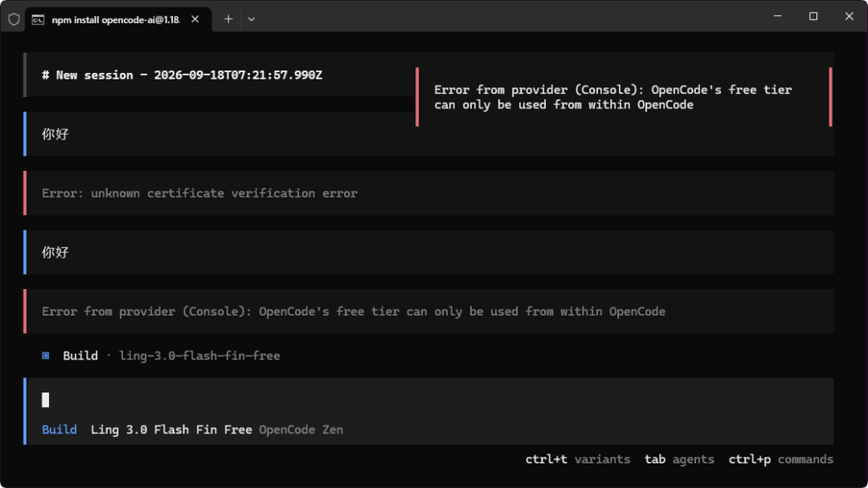Click the New session timestamp header
The width and height of the screenshot is (868, 488).
(182, 75)
